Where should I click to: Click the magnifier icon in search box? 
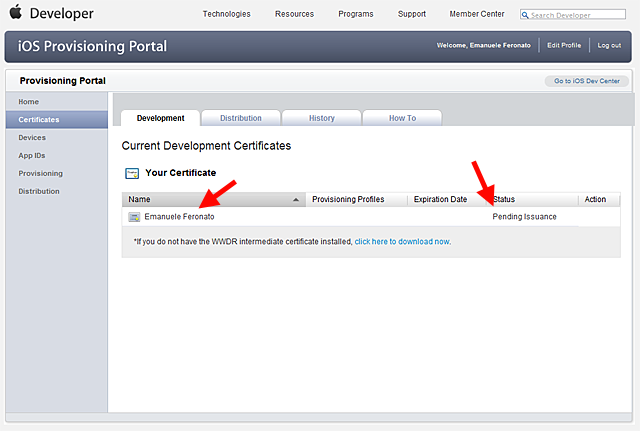527,15
